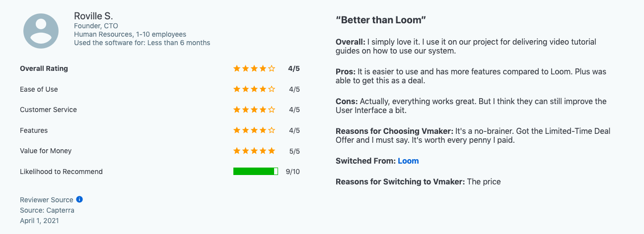Click the Features star rating
The image size is (644, 234).
coord(254,130)
